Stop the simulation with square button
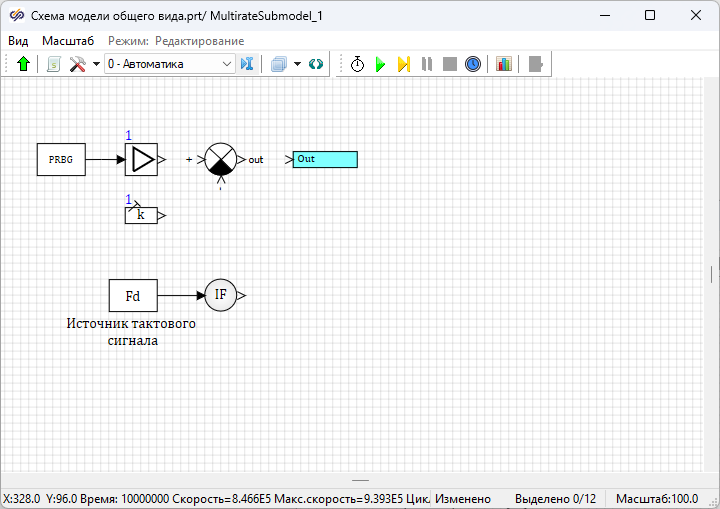The image size is (720, 509). tap(450, 64)
